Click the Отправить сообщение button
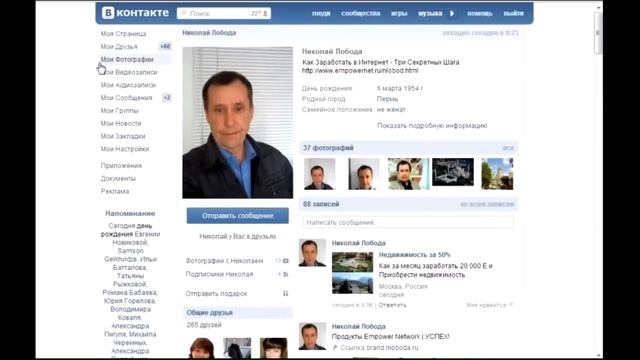This screenshot has height=360, width=640. pyautogui.click(x=238, y=216)
